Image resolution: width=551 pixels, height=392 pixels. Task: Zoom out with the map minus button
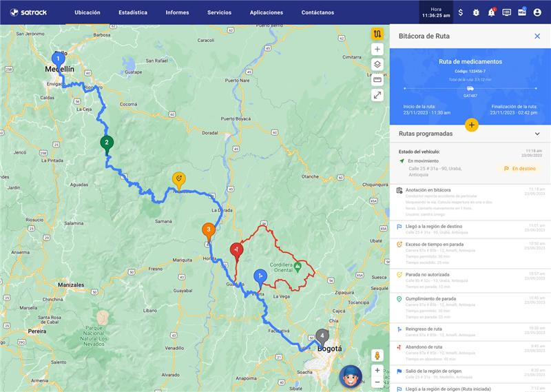point(377,382)
